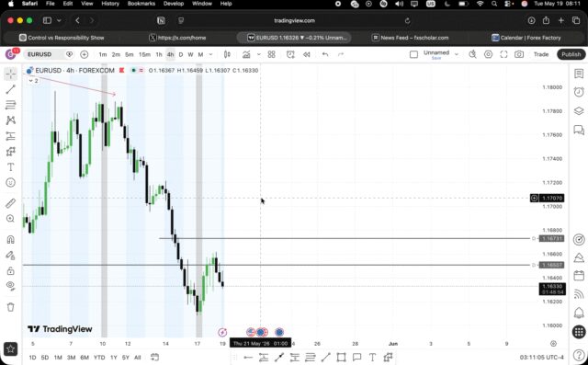Toggle lock all drawing tools

pyautogui.click(x=10, y=270)
